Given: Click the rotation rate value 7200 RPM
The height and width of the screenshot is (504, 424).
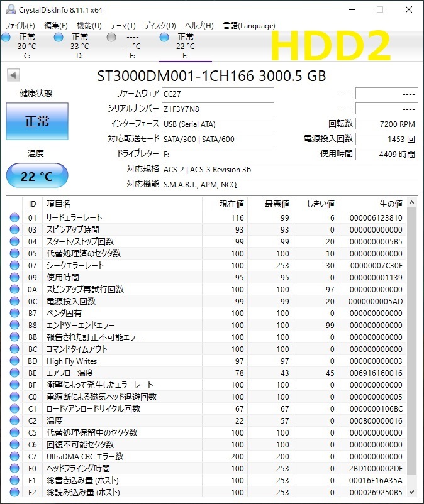Looking at the screenshot, I should pos(386,124).
